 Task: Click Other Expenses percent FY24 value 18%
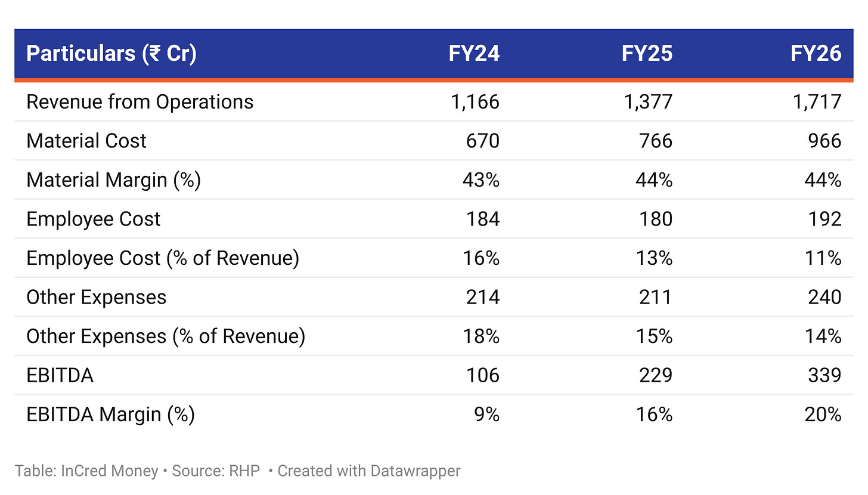(481, 336)
